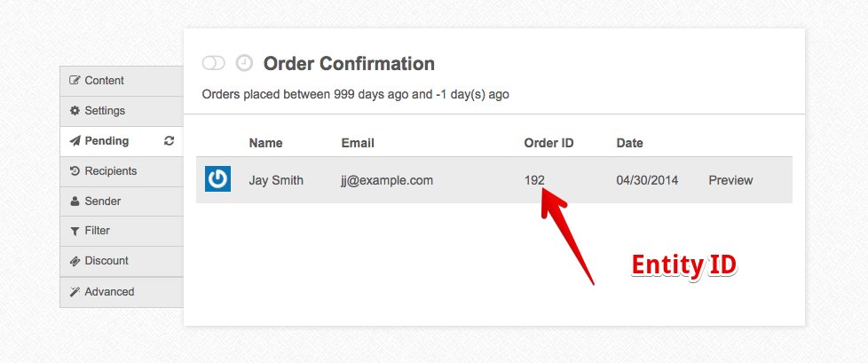Click the jj@example.com email address
The image size is (868, 363).
pyautogui.click(x=387, y=180)
